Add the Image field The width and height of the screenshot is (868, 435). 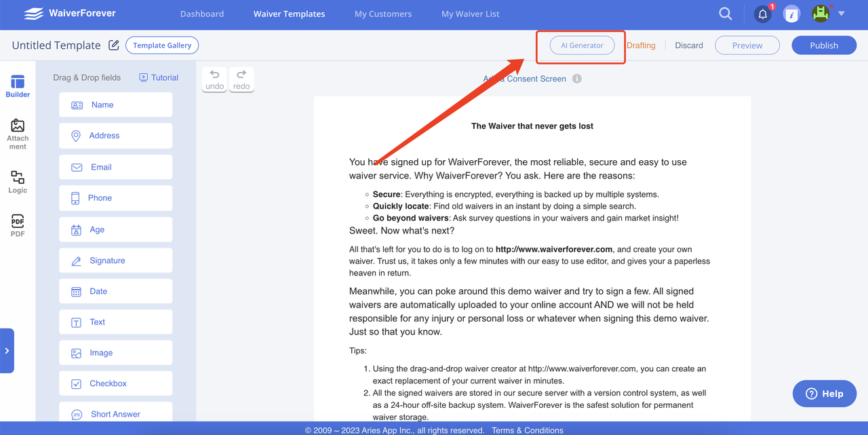[x=115, y=353]
